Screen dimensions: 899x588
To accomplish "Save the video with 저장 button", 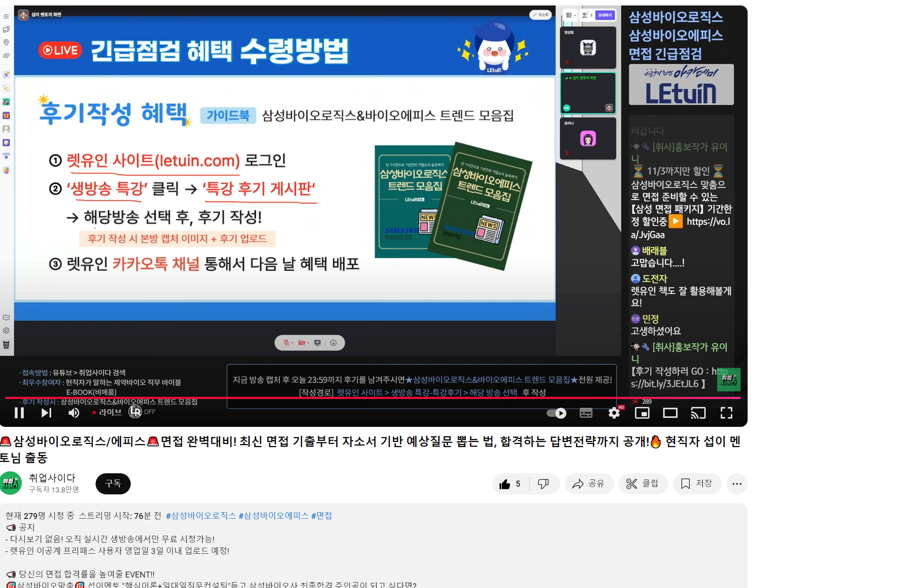I will (697, 484).
